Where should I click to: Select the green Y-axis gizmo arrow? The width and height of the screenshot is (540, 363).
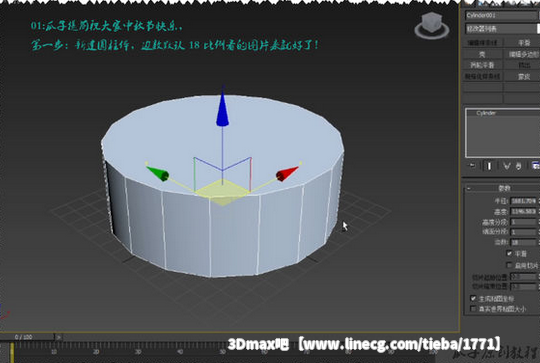[x=158, y=173]
